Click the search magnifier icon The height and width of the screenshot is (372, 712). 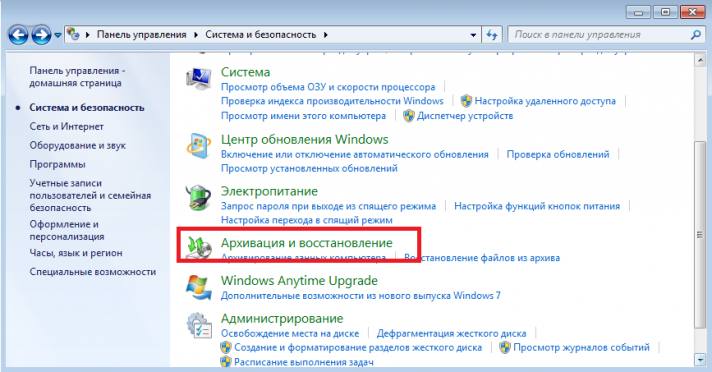tap(695, 35)
